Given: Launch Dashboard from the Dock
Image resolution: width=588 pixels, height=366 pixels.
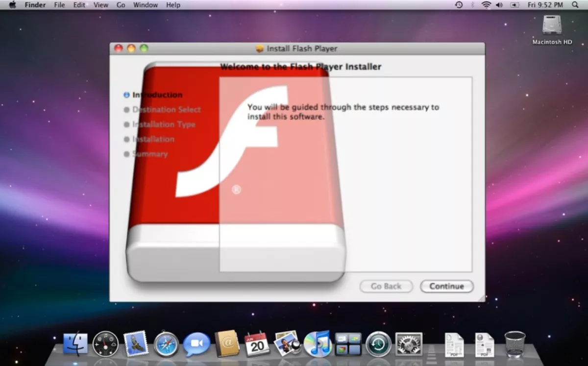Looking at the screenshot, I should [105, 344].
